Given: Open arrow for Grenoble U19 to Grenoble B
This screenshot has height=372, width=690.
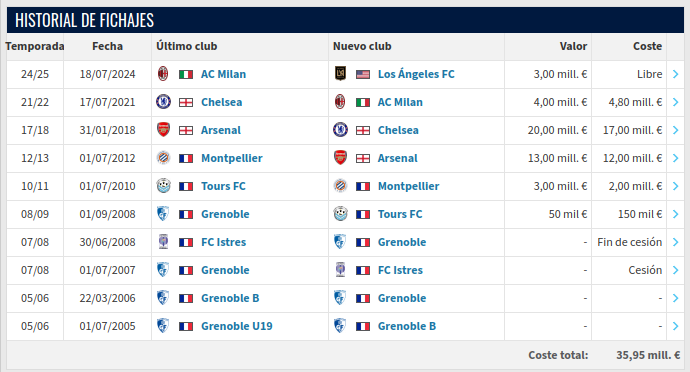Looking at the screenshot, I should tap(675, 326).
